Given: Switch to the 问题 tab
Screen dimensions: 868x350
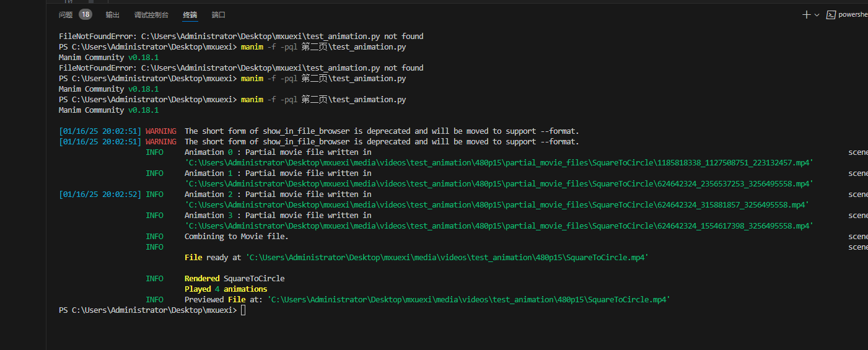Looking at the screenshot, I should click(x=66, y=15).
